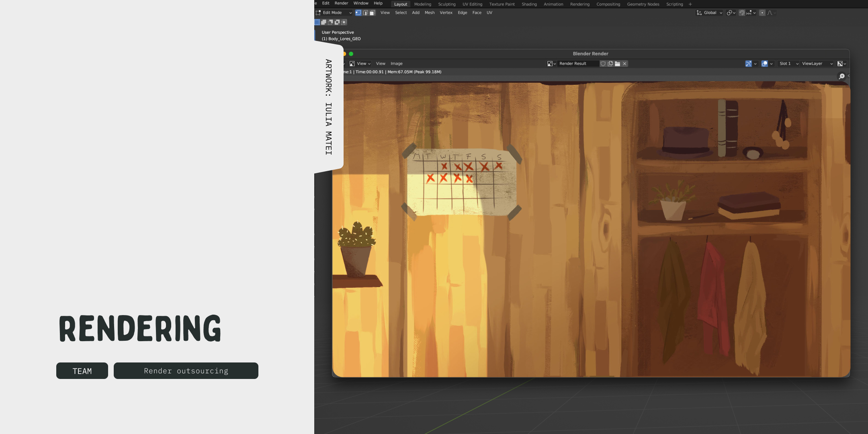Open the Edit Mode dropdown

pyautogui.click(x=334, y=13)
